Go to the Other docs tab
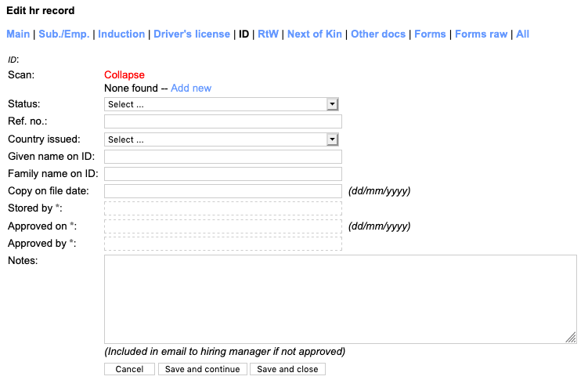 (378, 34)
